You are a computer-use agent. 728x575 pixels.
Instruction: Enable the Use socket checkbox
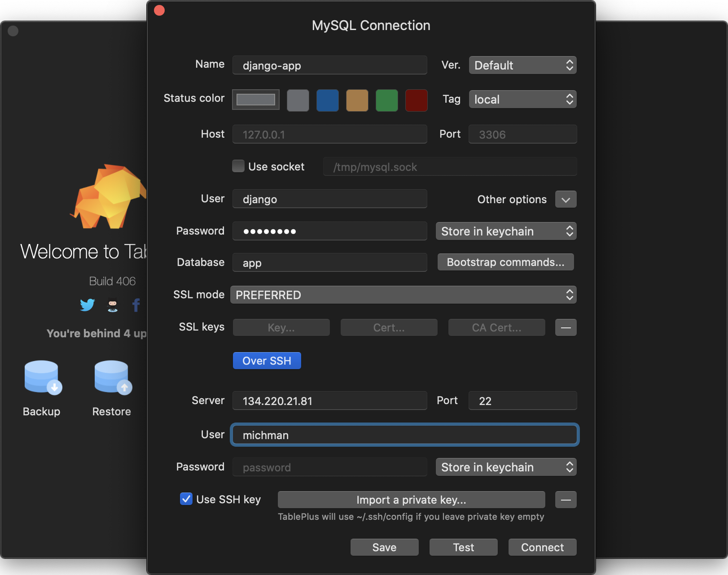pyautogui.click(x=238, y=166)
